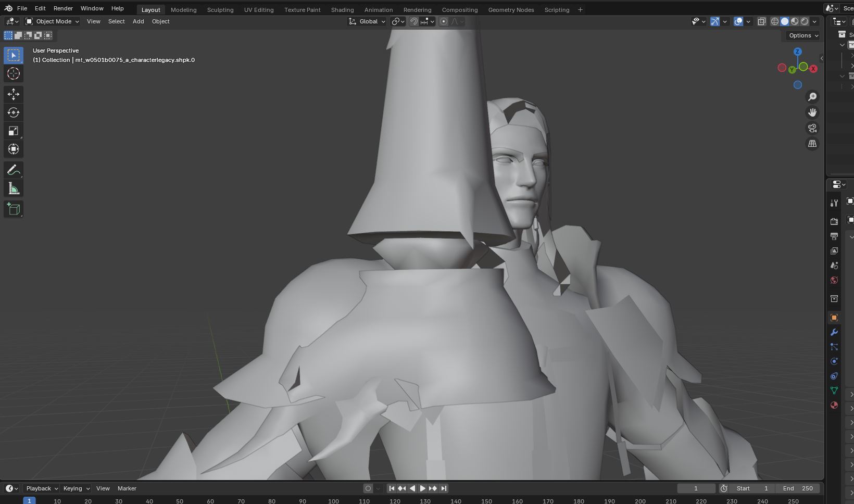Viewport: 854px width, 504px height.
Task: Click the Blender logo menu icon
Action: (x=8, y=8)
